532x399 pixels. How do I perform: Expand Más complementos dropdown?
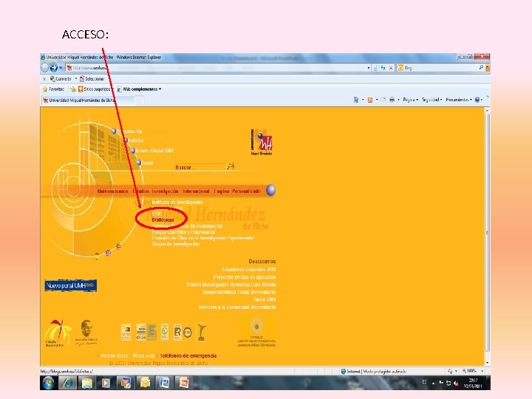[139, 89]
